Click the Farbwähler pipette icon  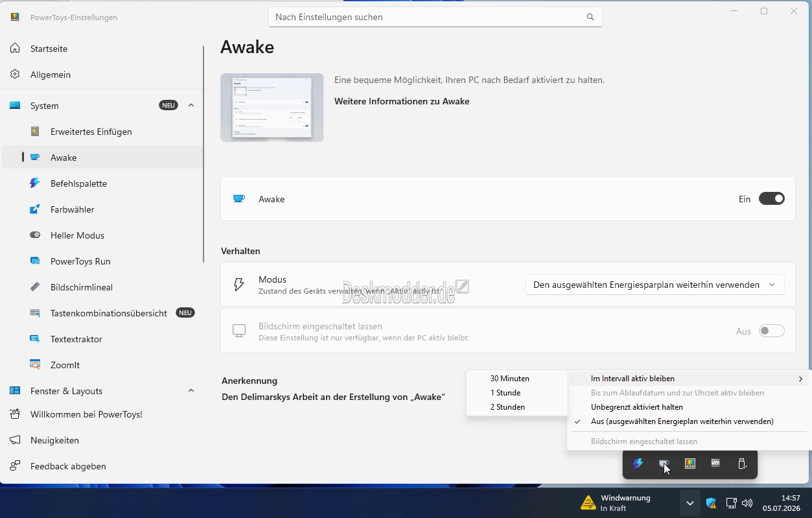click(35, 209)
